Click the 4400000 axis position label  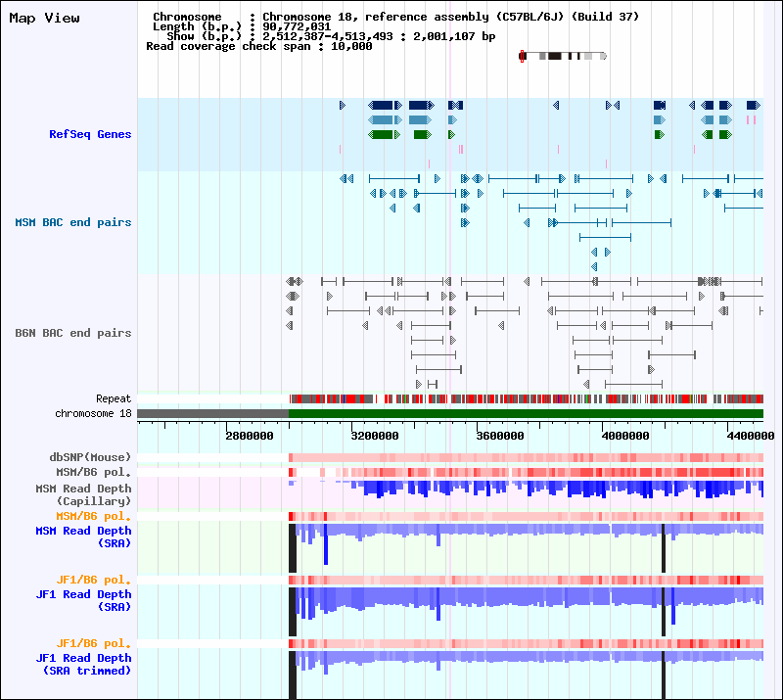click(751, 436)
